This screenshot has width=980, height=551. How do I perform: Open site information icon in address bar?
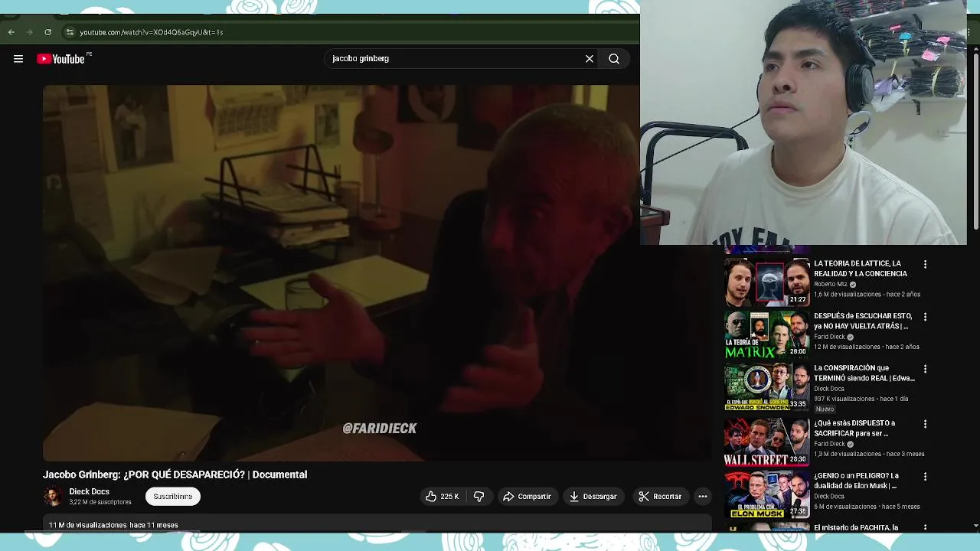(x=70, y=32)
